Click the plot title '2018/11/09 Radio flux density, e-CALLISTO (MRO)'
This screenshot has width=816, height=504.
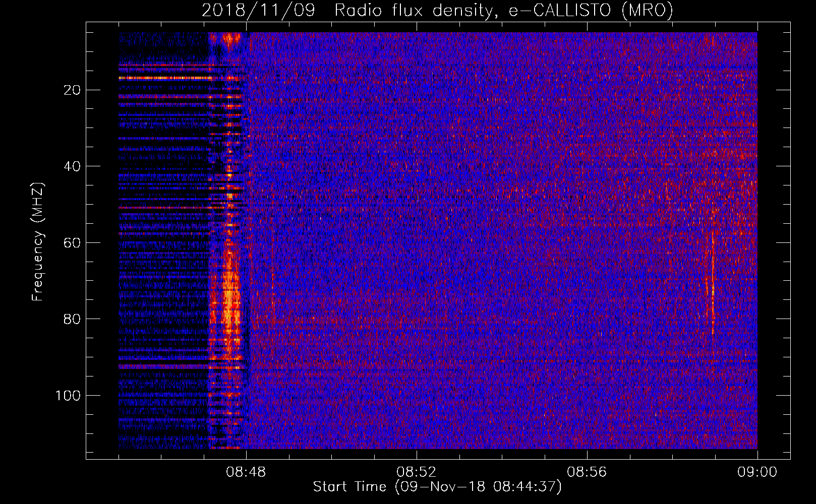(437, 10)
